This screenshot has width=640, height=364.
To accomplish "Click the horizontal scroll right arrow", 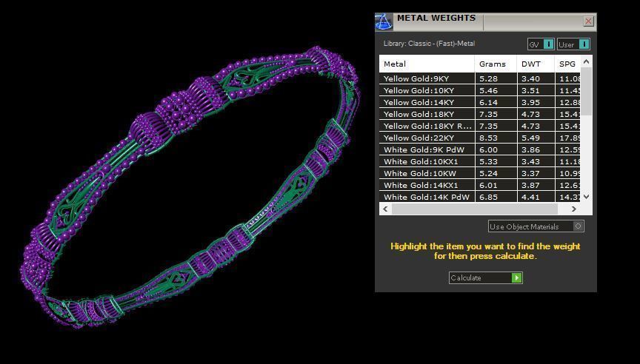I will coord(573,209).
